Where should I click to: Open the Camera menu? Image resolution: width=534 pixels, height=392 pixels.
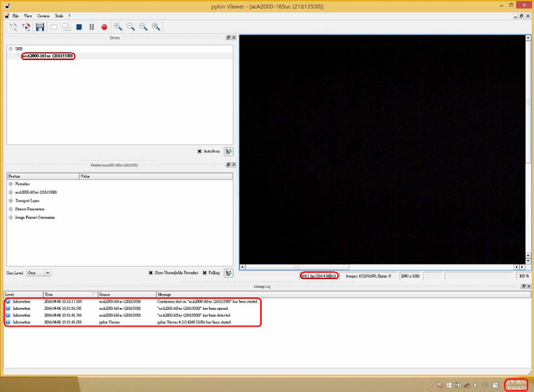43,15
